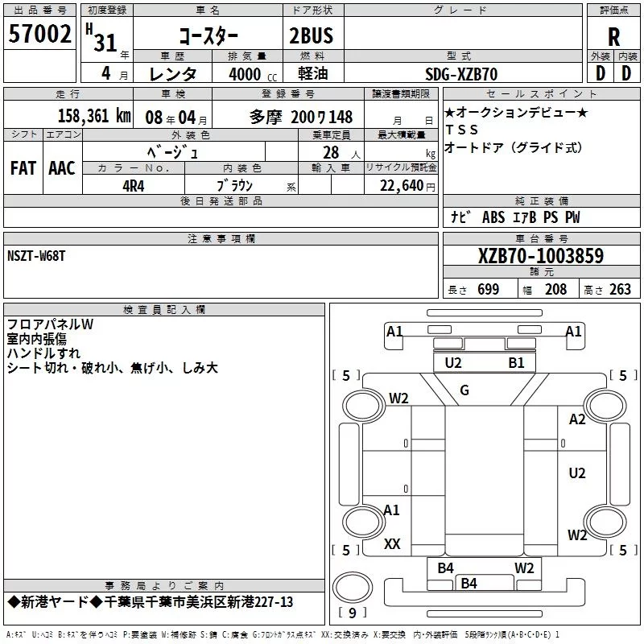Viewport: 644px width, 644px height.
Task: Click the PS equipment entry
Action: pyautogui.click(x=551, y=217)
